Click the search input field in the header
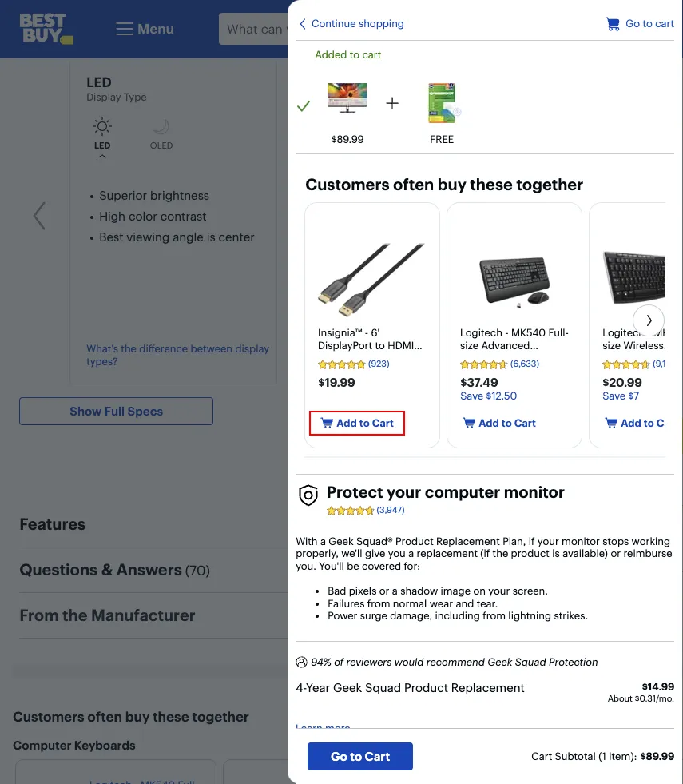The height and width of the screenshot is (784, 683). tap(256, 28)
